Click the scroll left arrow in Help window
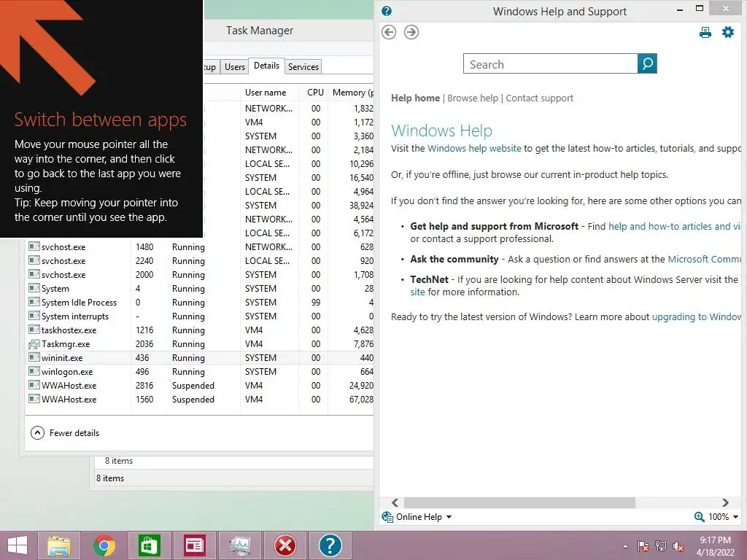Screen dimensions: 747x560 pos(395,503)
